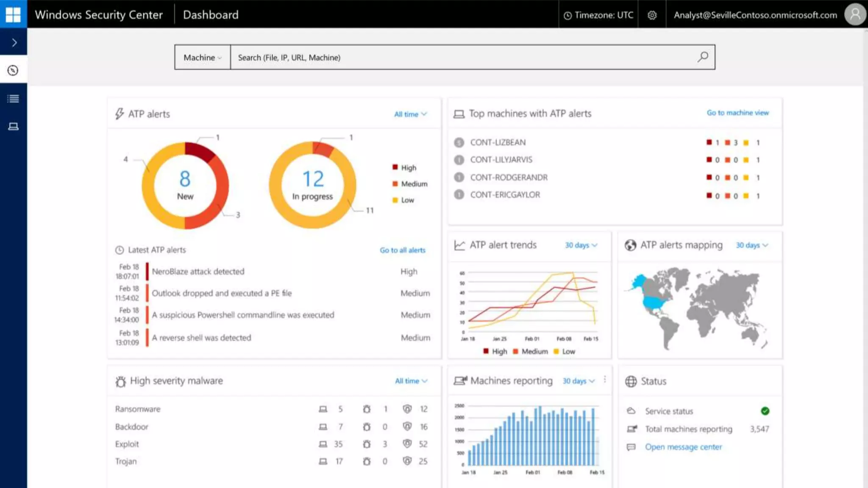Viewport: 868px width, 488px height.
Task: Click the user avatar icon
Action: [855, 15]
